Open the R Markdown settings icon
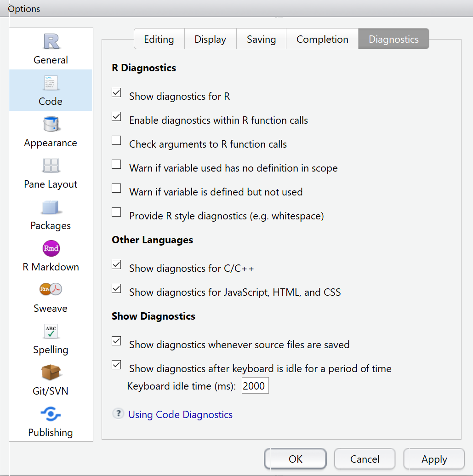The width and height of the screenshot is (473, 476). (51, 248)
